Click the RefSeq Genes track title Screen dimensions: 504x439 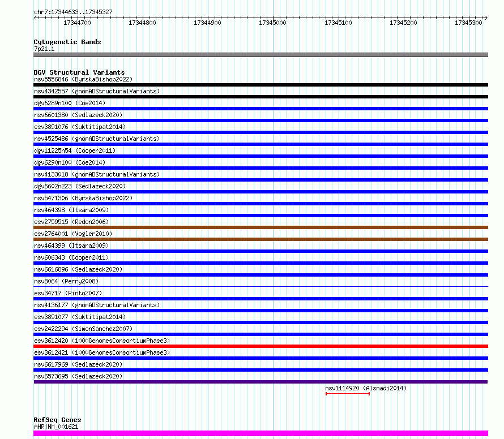(x=57, y=420)
